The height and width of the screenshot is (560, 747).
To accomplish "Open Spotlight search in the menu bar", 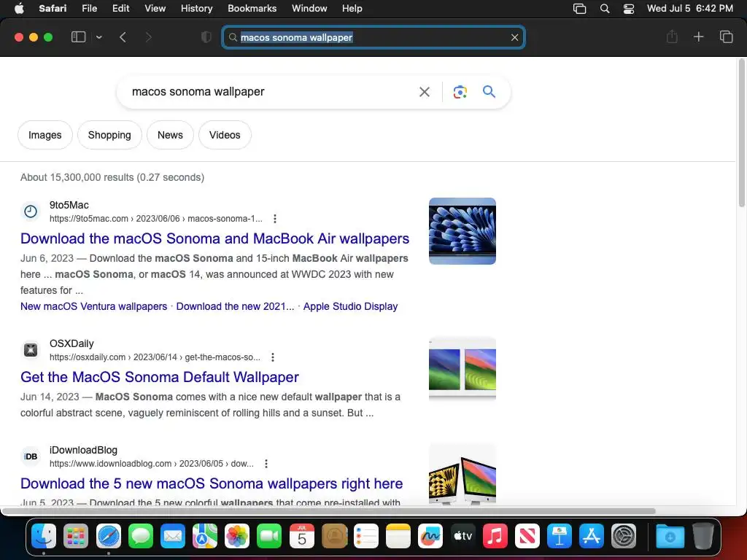I will (x=605, y=9).
